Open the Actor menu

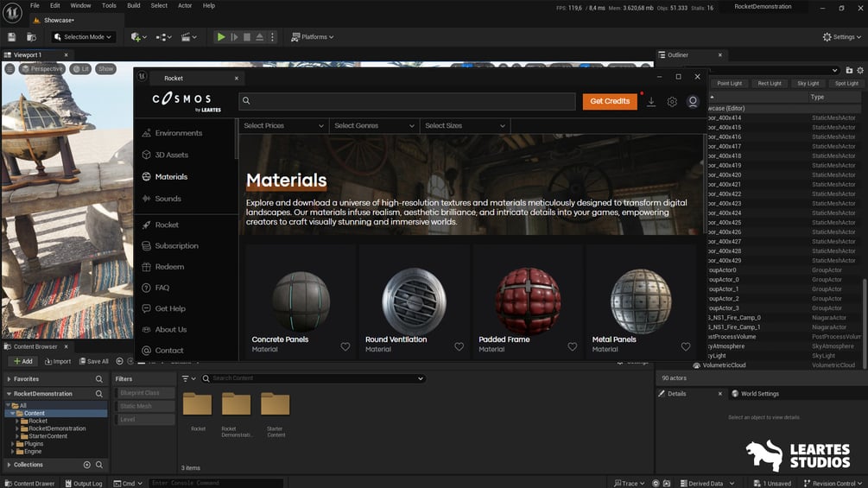pyautogui.click(x=185, y=5)
